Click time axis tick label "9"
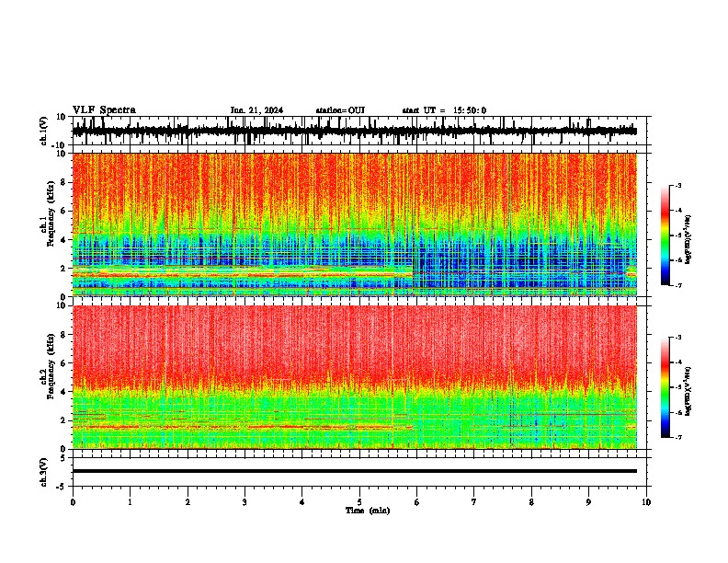728x563 pixels. click(x=588, y=502)
